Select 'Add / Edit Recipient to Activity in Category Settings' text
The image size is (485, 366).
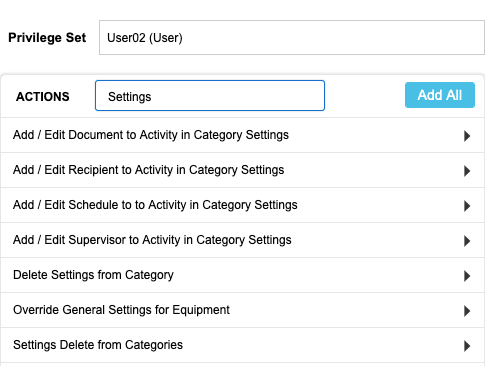click(x=148, y=170)
